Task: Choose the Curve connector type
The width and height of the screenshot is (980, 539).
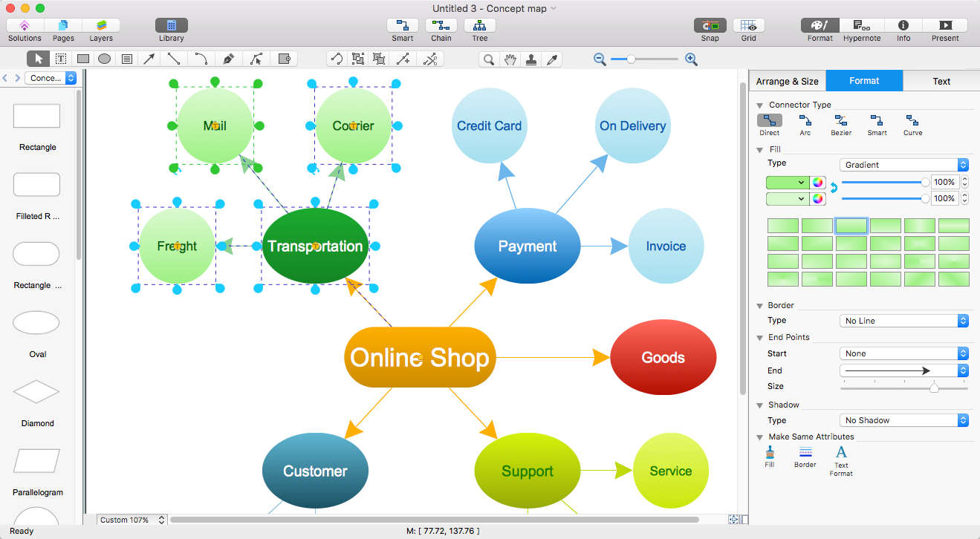Action: point(912,125)
